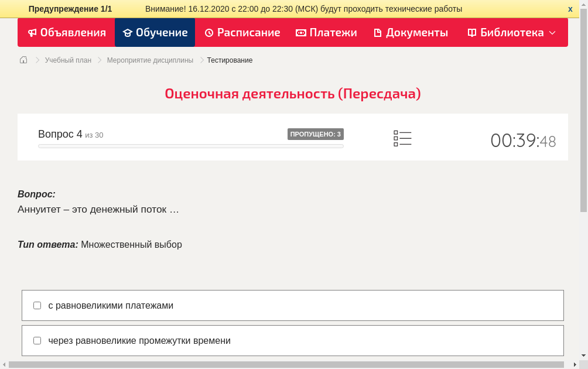Open the Платежи menu item
Viewport: 588px width, 369px height.
(x=326, y=33)
